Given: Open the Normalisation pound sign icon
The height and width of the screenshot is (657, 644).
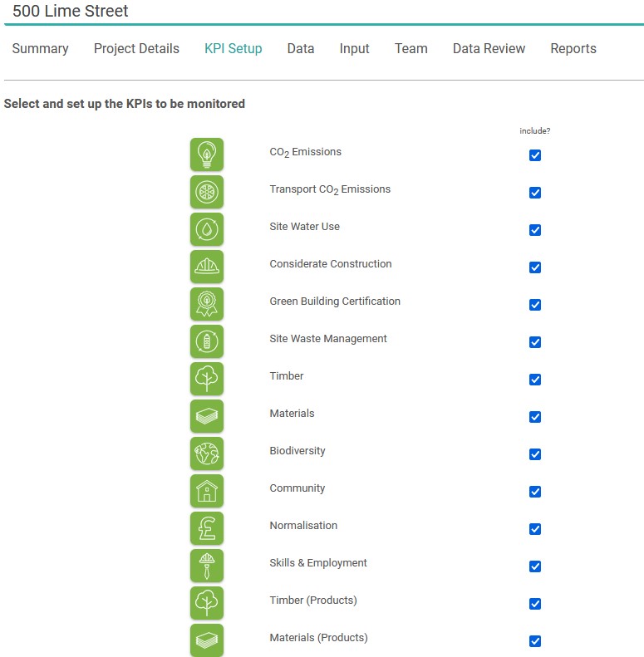Looking at the screenshot, I should coord(207,528).
